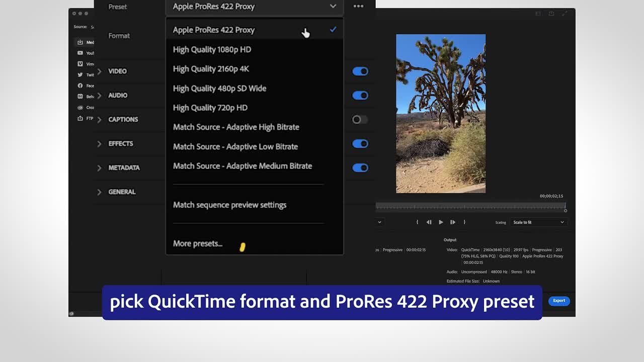Disable the VIDEO export toggle
The width and height of the screenshot is (644, 362).
click(x=360, y=71)
